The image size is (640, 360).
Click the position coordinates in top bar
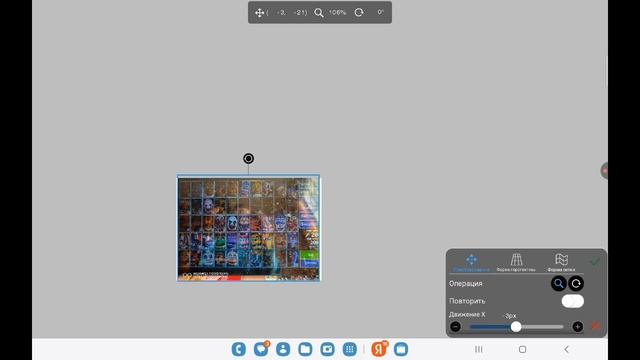[287, 13]
